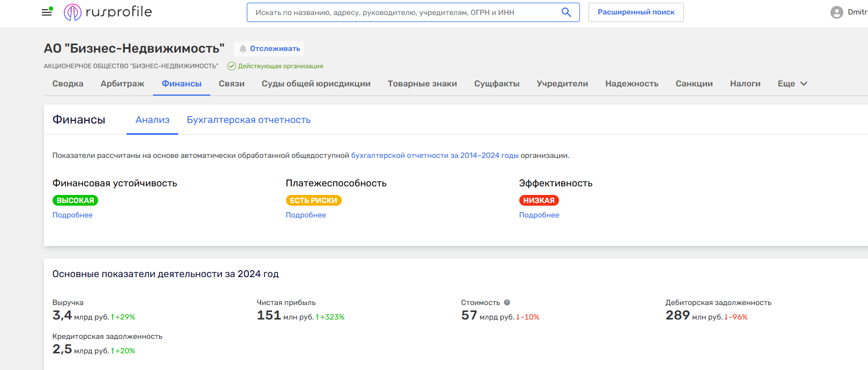The width and height of the screenshot is (868, 370).
Task: Click the Стоимость 57 млрд руб. value
Action: pyautogui.click(x=488, y=316)
